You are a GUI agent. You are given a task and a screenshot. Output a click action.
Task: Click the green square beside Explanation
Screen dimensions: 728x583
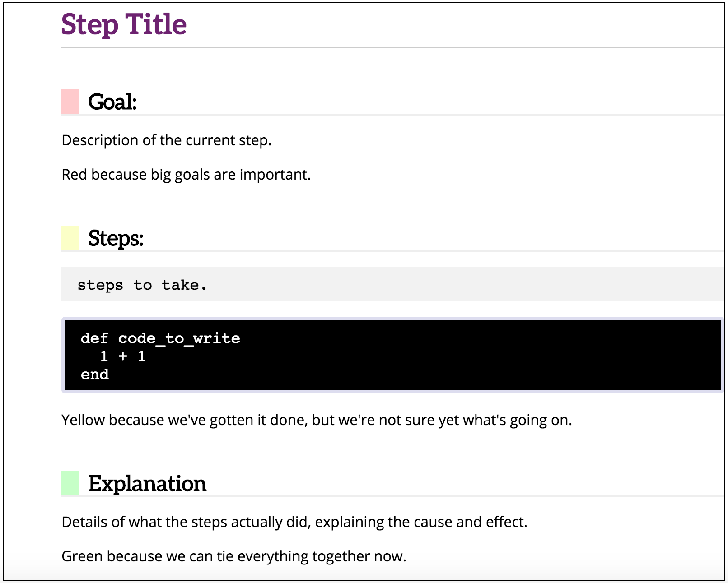coord(70,483)
